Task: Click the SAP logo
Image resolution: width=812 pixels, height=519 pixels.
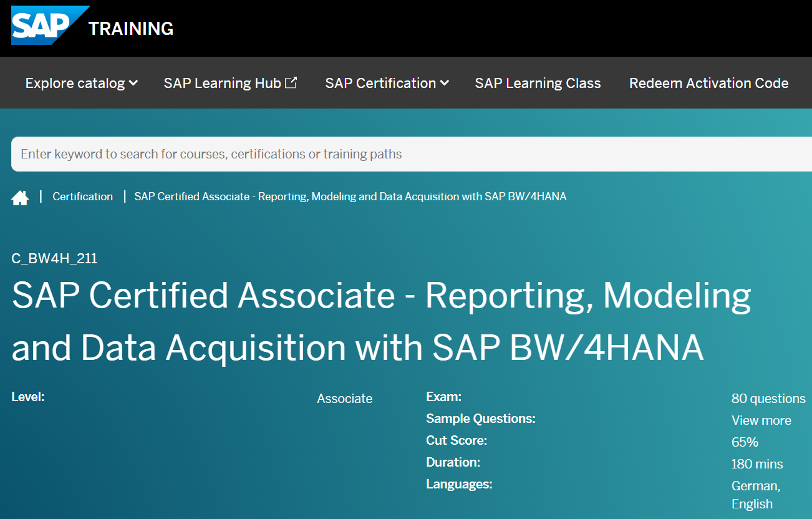Action: coord(49,26)
